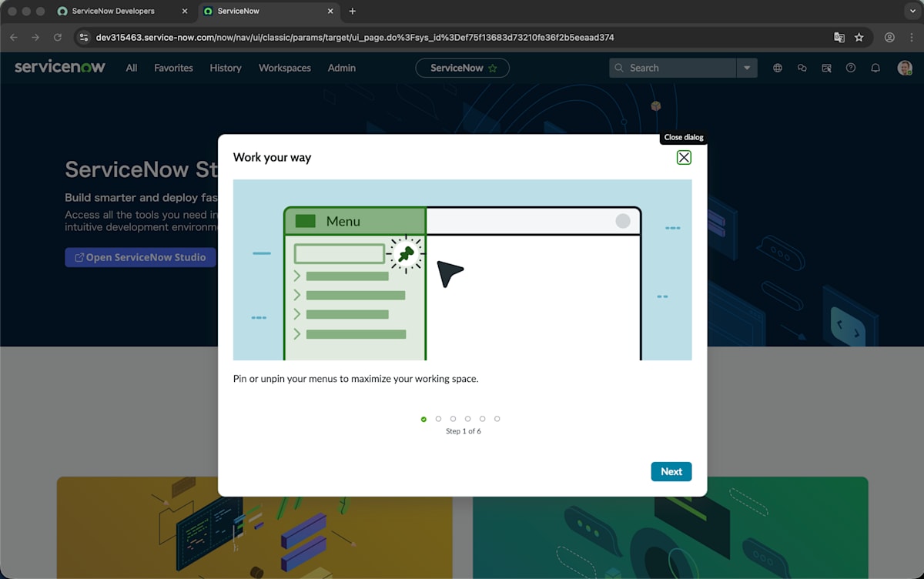Bookmark this page with star icon
This screenshot has width=924, height=579.
click(x=859, y=37)
